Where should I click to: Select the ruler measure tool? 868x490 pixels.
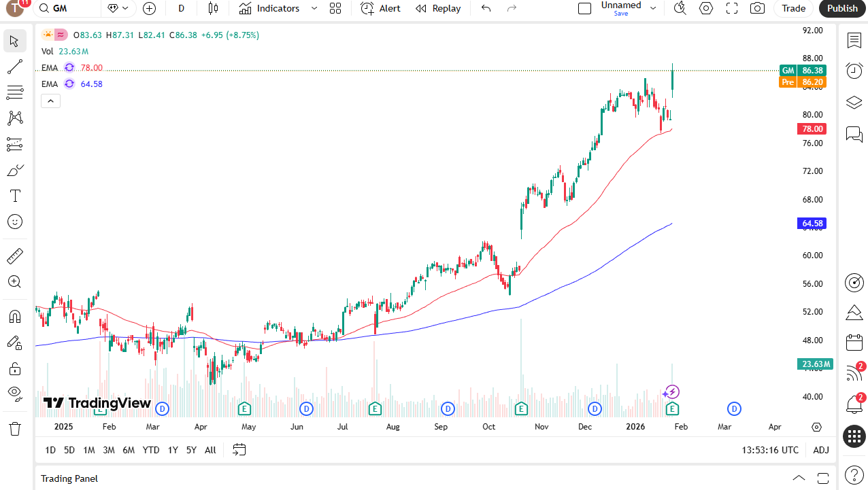pyautogui.click(x=15, y=256)
